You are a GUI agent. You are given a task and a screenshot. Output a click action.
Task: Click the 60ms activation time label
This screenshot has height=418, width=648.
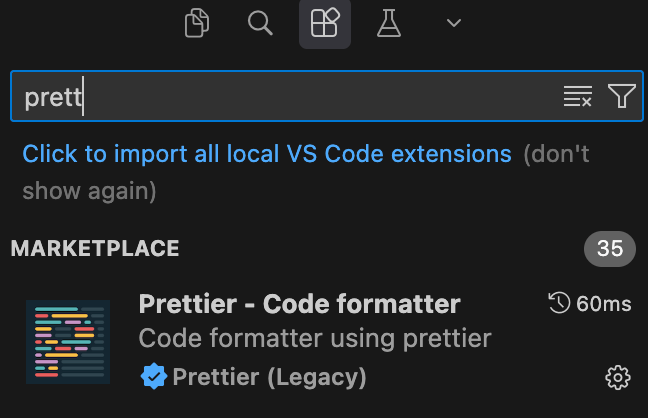point(603,304)
